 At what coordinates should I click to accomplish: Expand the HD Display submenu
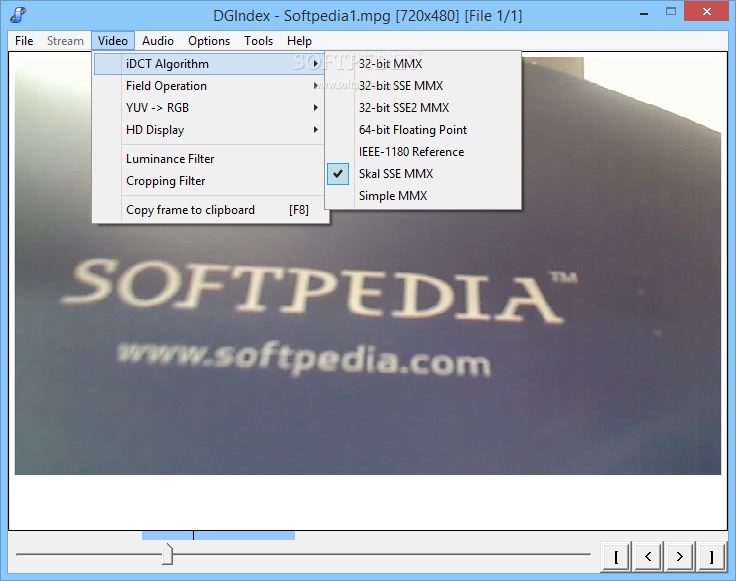(209, 130)
